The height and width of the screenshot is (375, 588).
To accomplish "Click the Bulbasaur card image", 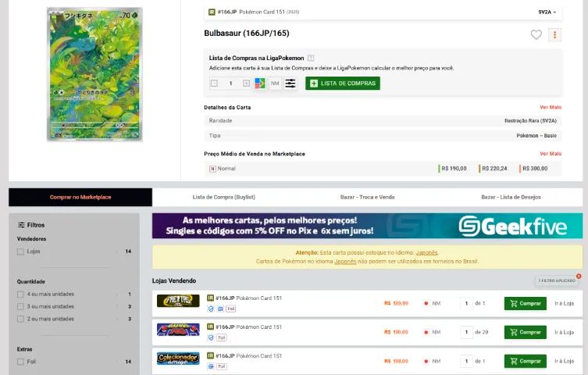I will point(94,74).
